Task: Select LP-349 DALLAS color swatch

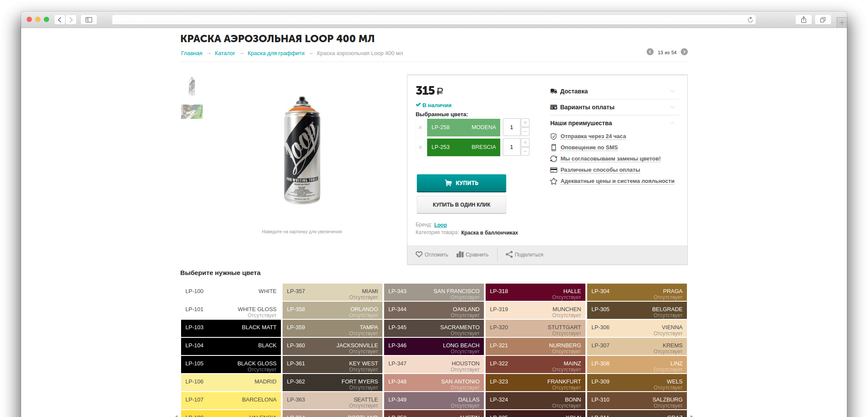Action: pos(434,400)
